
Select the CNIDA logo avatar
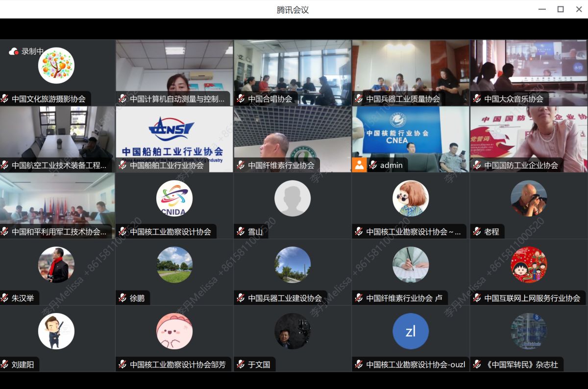pyautogui.click(x=174, y=198)
